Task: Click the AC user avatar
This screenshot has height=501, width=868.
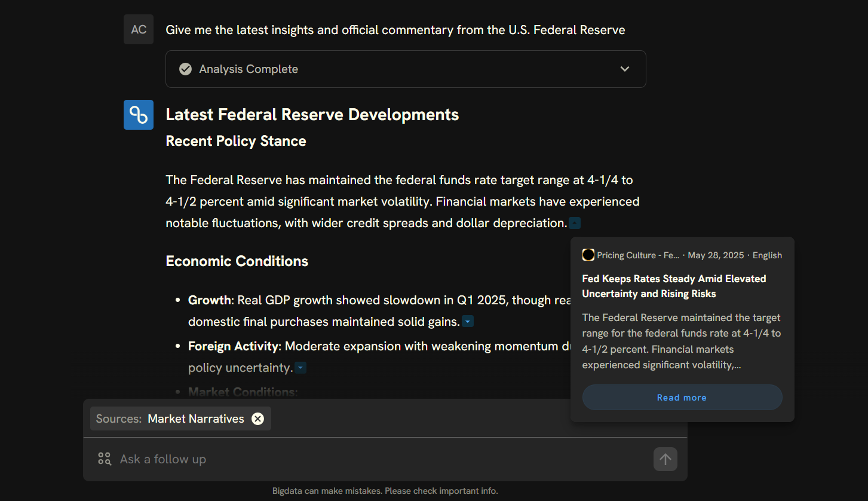Action: pyautogui.click(x=139, y=29)
